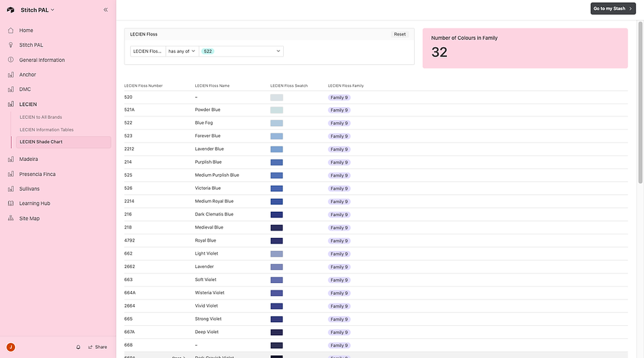Click floss number 2214
Image resolution: width=644 pixels, height=358 pixels.
pos(129,201)
